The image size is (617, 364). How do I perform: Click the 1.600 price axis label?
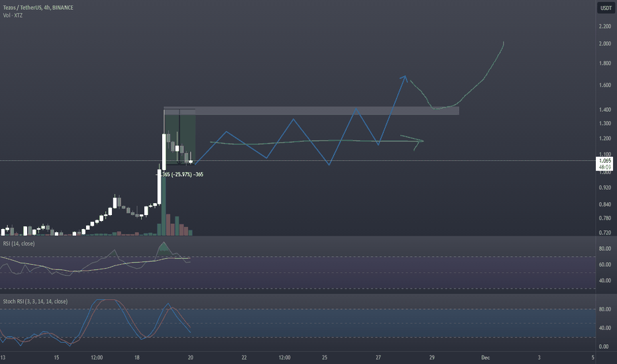605,85
